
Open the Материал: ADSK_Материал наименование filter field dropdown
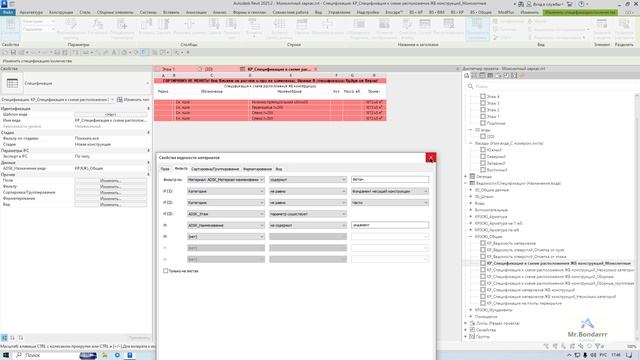[226, 180]
